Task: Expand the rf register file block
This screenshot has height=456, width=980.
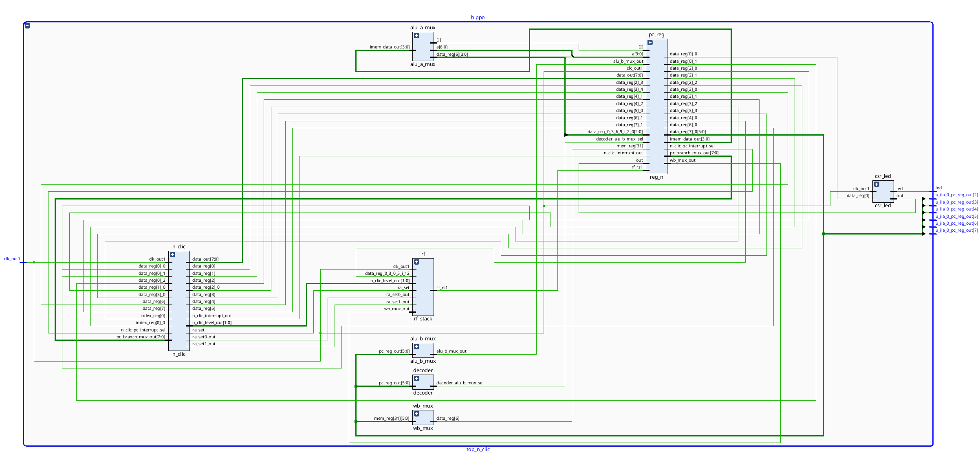Action: pyautogui.click(x=416, y=262)
